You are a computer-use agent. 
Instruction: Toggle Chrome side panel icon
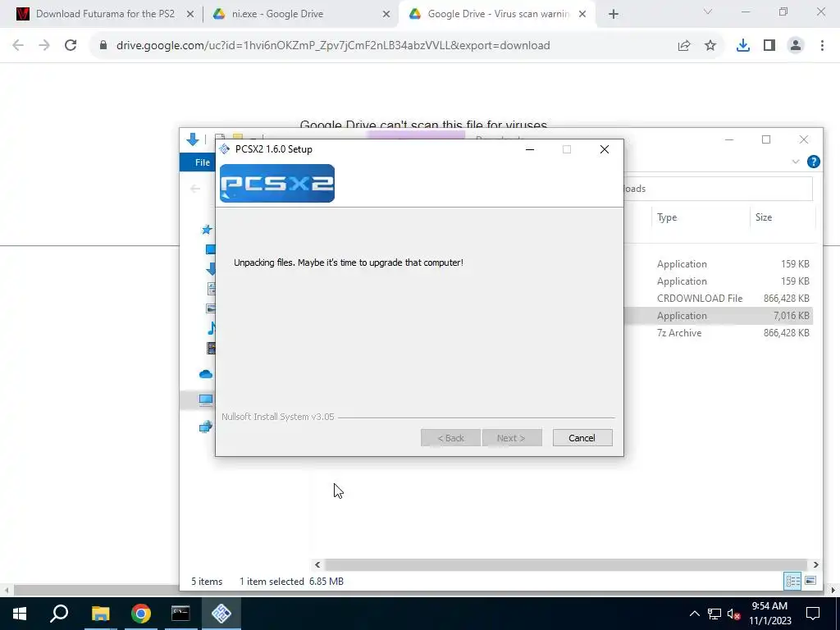[x=769, y=46]
